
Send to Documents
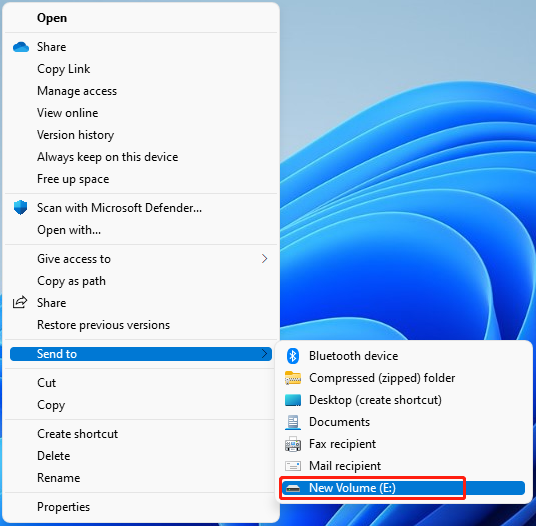[339, 422]
